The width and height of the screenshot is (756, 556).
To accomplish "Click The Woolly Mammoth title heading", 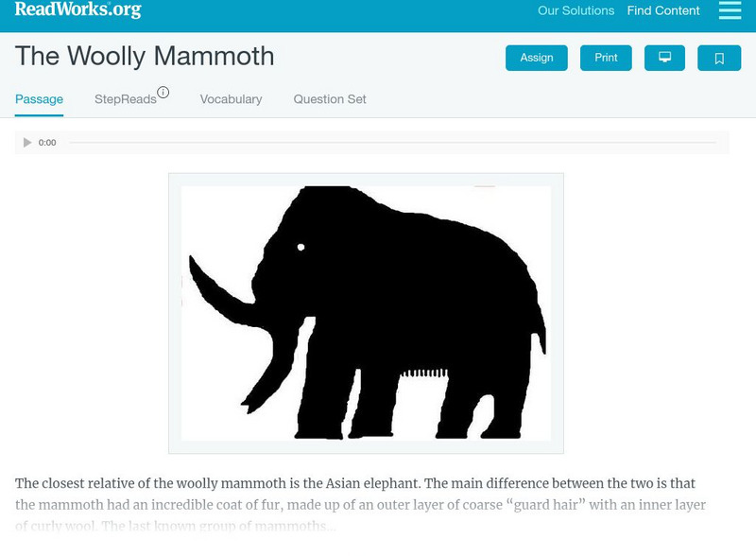I will pyautogui.click(x=145, y=57).
